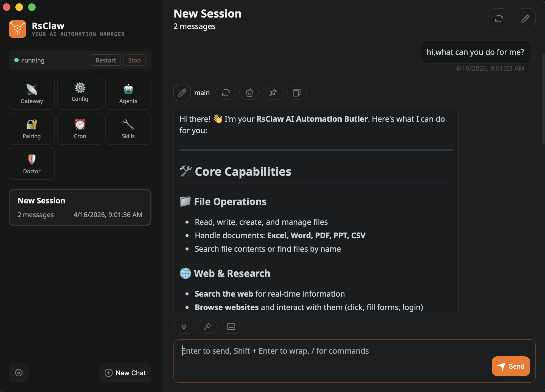Open the Skills panel
Image resolution: width=545 pixels, height=392 pixels.
[128, 128]
